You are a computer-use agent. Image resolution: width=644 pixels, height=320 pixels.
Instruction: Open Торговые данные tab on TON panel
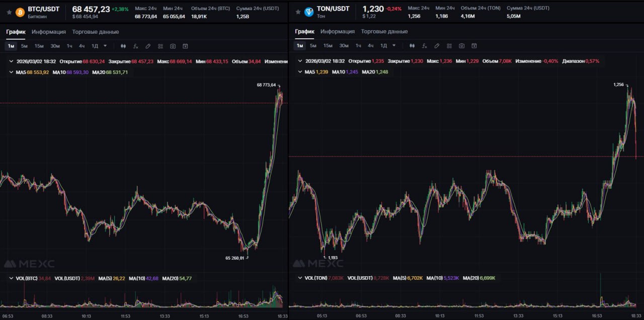(x=384, y=32)
